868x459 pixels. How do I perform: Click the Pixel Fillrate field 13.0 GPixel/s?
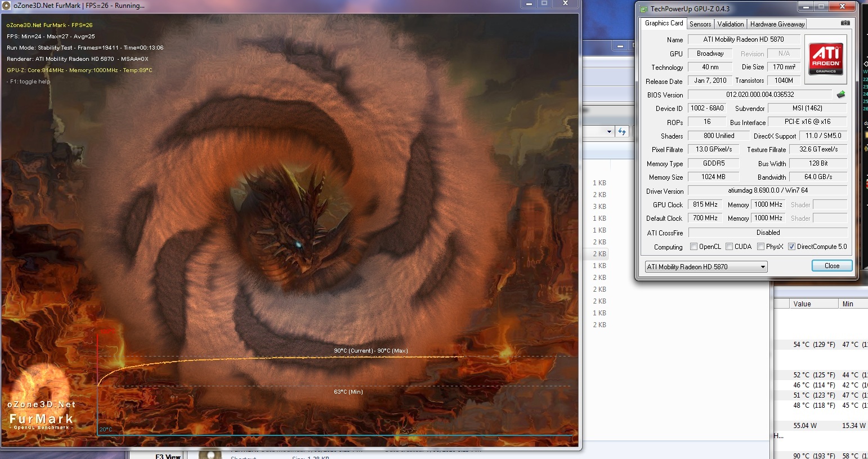[x=714, y=149]
